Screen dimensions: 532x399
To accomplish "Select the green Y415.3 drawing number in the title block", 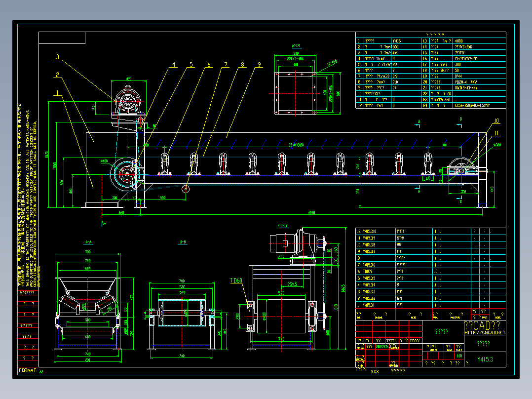I will (485, 359).
